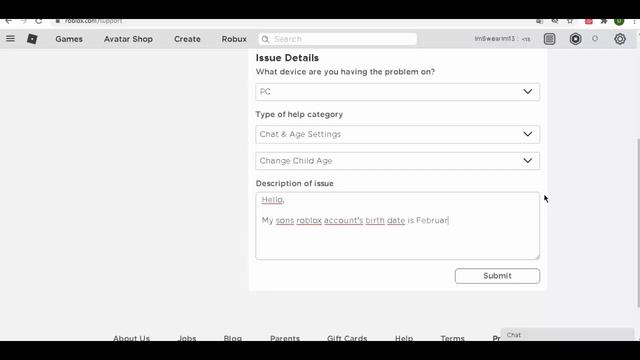Reload the page with refresh icon

(38, 21)
